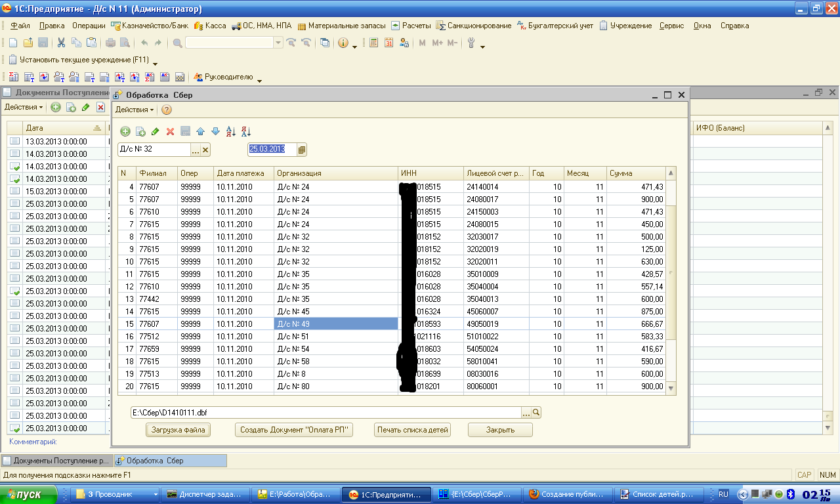840x504 pixels.
Task: Open help via the question mark icon
Action: [167, 110]
